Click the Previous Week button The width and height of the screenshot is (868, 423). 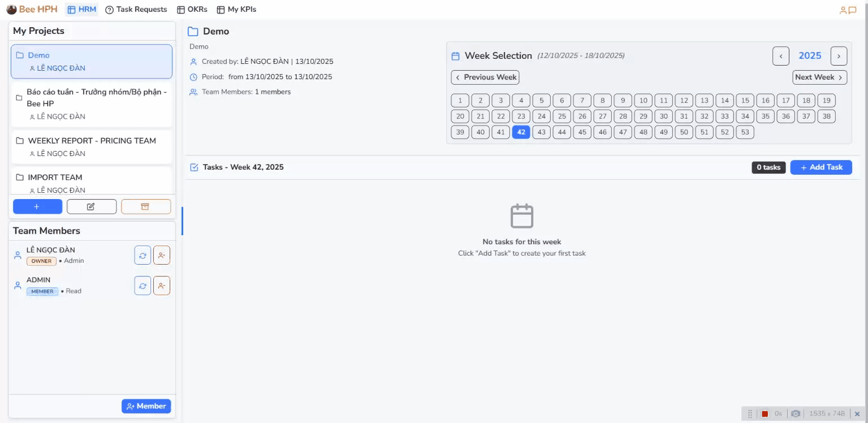tap(485, 77)
